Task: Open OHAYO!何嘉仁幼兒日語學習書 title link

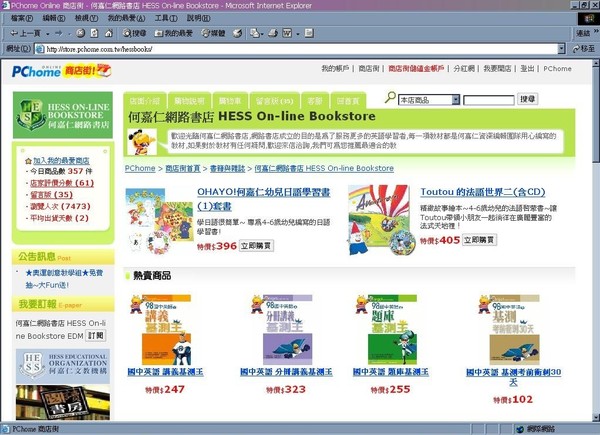Action: [263, 199]
